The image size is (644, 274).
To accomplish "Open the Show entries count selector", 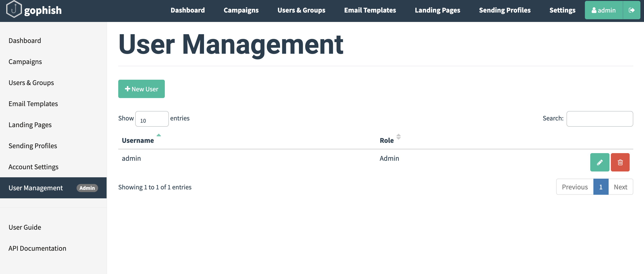I will [152, 119].
